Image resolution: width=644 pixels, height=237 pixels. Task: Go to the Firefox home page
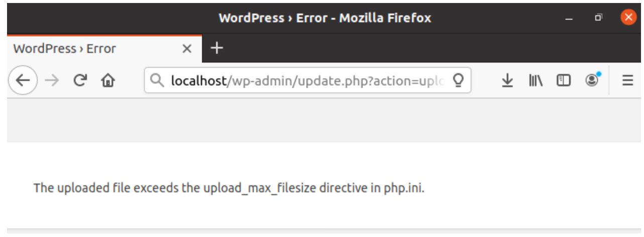pyautogui.click(x=106, y=80)
